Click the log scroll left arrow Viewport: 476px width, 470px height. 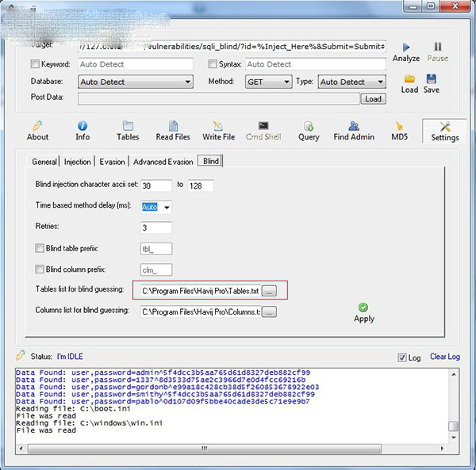(x=21, y=449)
